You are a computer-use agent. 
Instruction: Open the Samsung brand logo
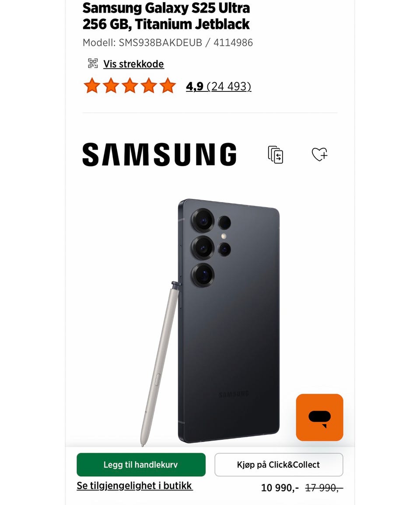[x=160, y=155]
